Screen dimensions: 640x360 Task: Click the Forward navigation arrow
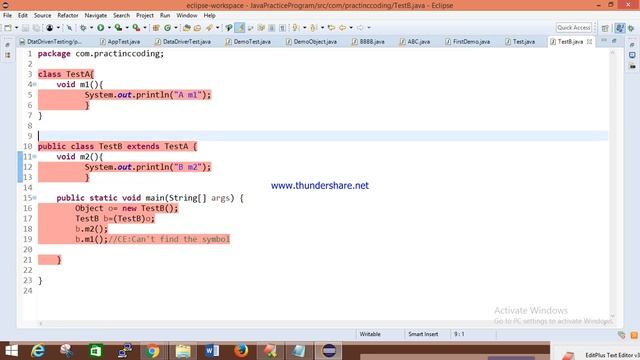(360, 28)
